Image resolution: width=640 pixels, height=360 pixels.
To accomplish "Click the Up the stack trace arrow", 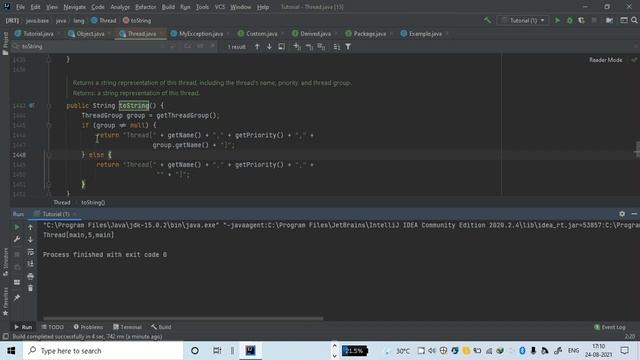I will pos(30,227).
